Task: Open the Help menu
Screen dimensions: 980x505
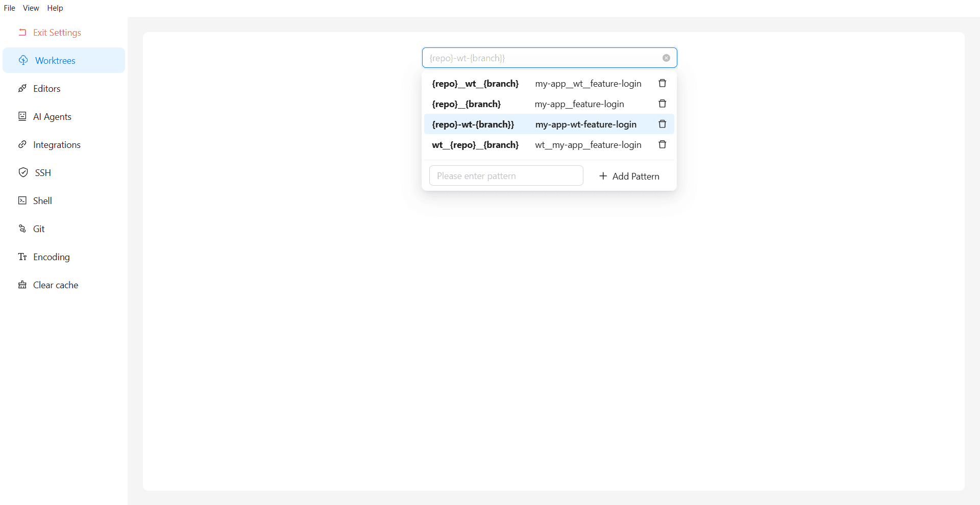Action: tap(55, 8)
